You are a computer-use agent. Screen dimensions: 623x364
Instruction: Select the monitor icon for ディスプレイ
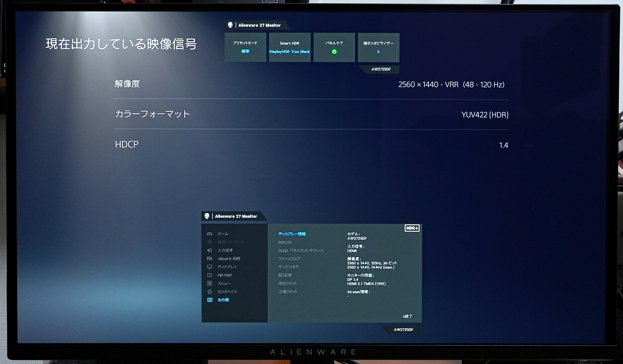(210, 267)
